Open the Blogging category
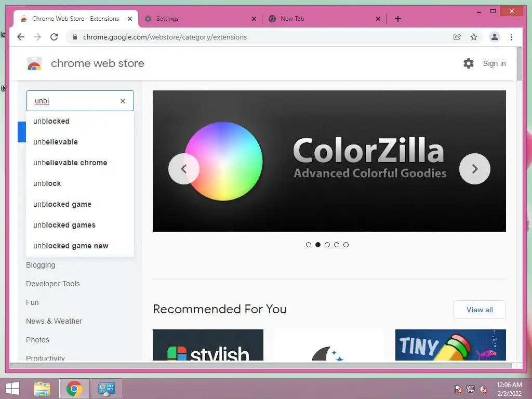532x399 pixels. pos(41,265)
